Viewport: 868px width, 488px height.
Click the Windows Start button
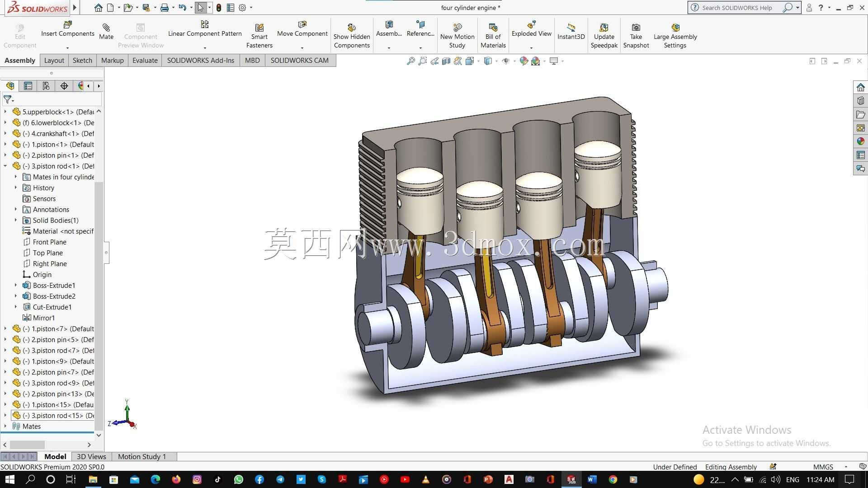tap(9, 479)
